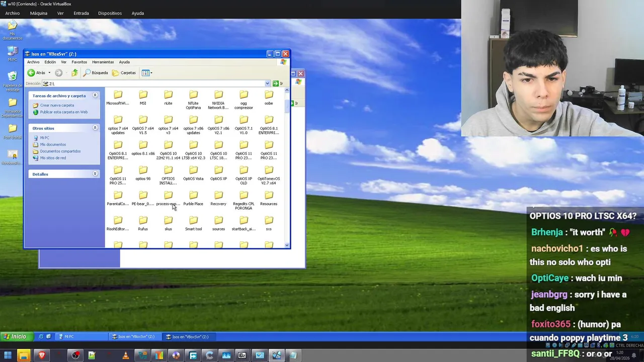Open the ogg compressor folder
The image size is (644, 362).
tap(244, 100)
